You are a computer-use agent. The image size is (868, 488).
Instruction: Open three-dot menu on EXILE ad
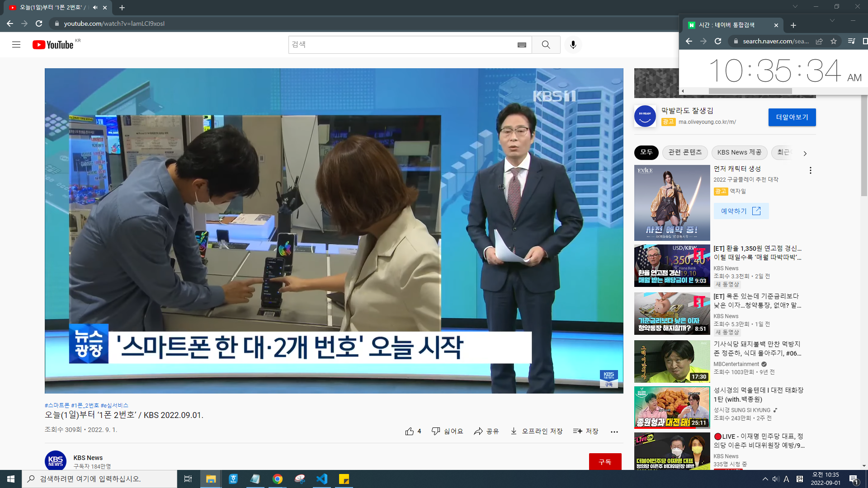pos(810,170)
